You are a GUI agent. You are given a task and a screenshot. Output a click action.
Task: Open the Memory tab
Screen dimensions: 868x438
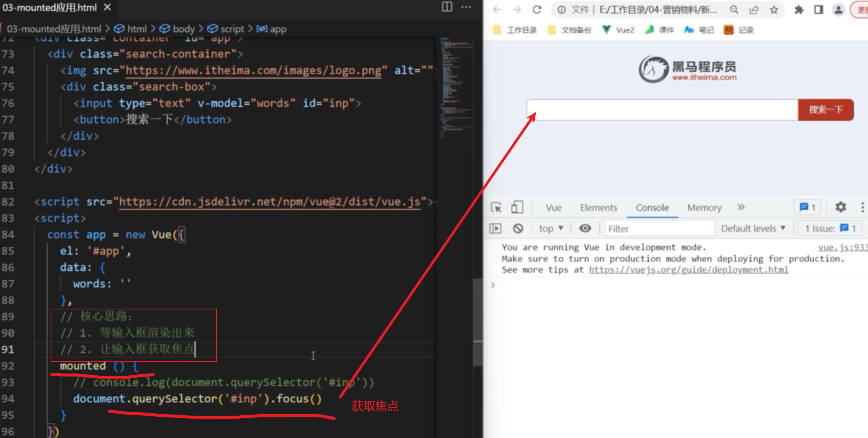pos(704,208)
